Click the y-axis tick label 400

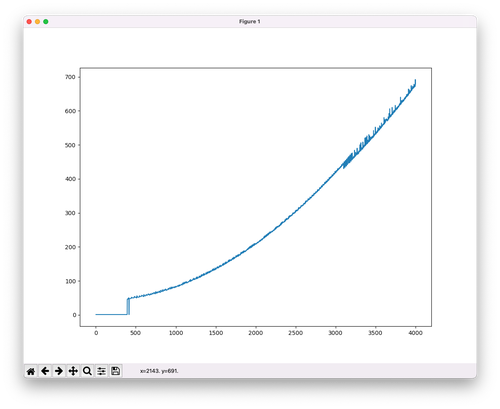click(70, 179)
